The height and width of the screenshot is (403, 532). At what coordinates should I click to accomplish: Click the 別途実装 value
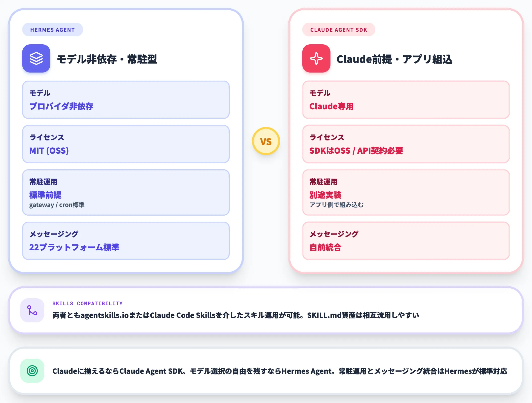pos(325,195)
